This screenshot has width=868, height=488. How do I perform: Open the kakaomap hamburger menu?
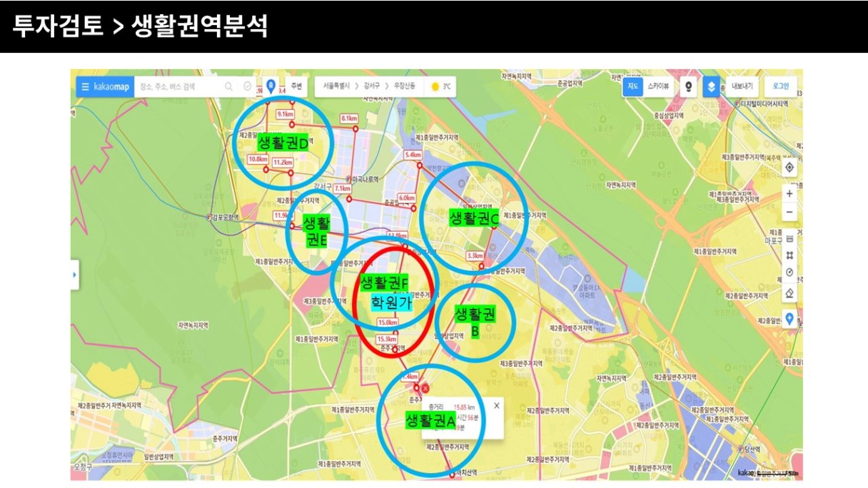click(x=86, y=87)
